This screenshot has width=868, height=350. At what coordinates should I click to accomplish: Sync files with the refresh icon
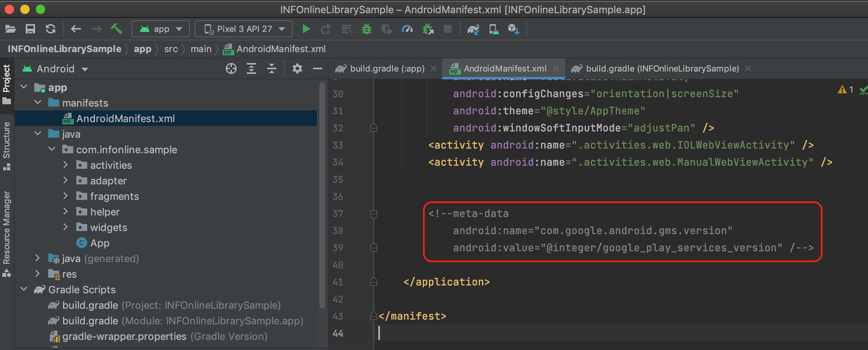pos(51,29)
